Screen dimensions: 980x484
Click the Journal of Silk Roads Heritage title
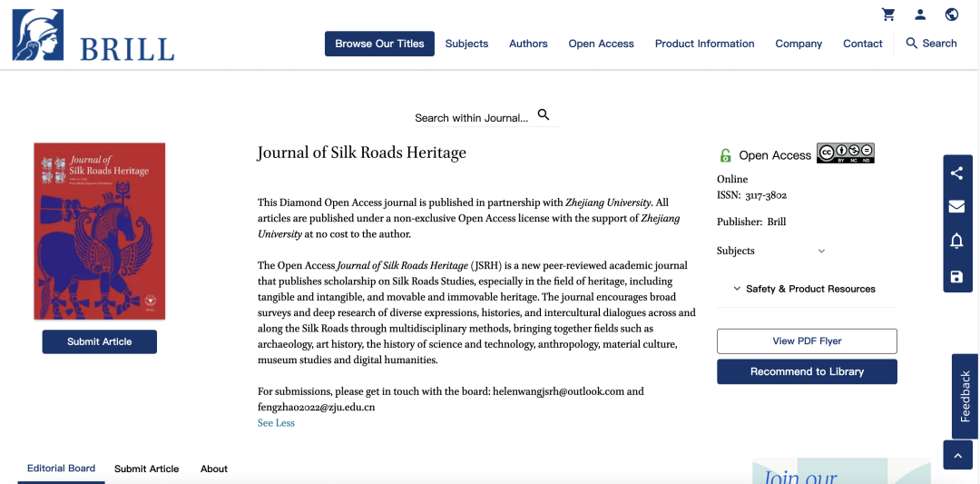click(x=362, y=153)
